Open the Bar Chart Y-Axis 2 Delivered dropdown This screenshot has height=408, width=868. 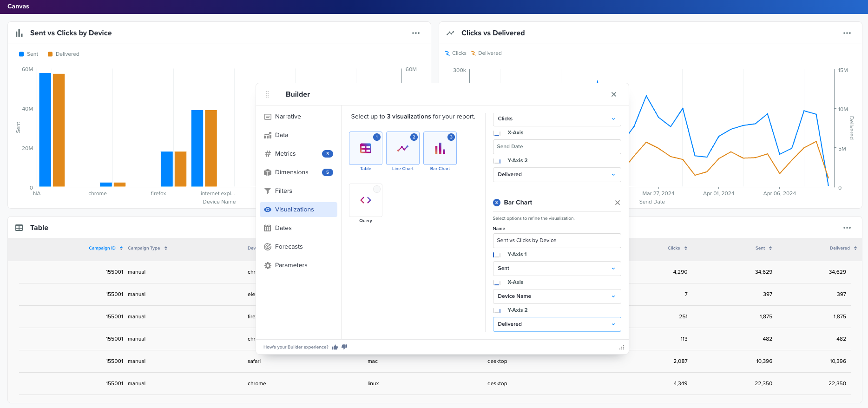pyautogui.click(x=557, y=324)
